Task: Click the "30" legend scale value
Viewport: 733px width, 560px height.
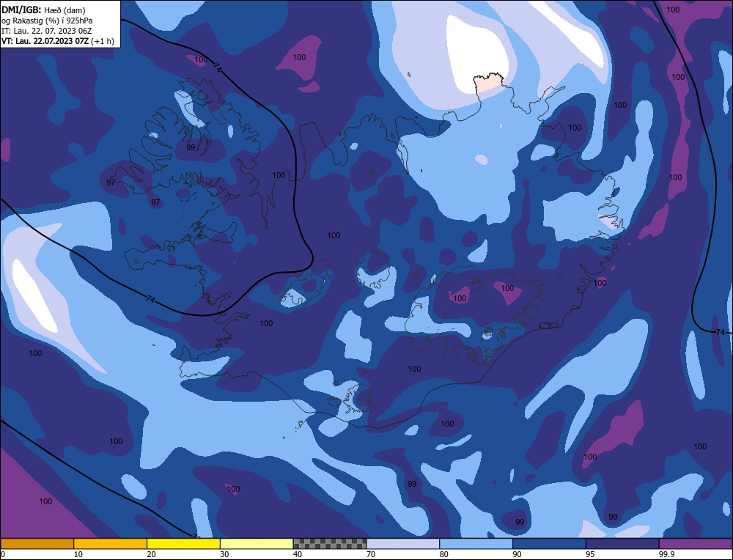Action: (224, 554)
